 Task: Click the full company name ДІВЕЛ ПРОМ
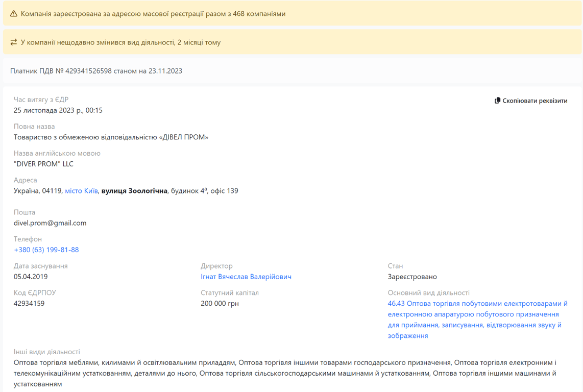coord(111,137)
